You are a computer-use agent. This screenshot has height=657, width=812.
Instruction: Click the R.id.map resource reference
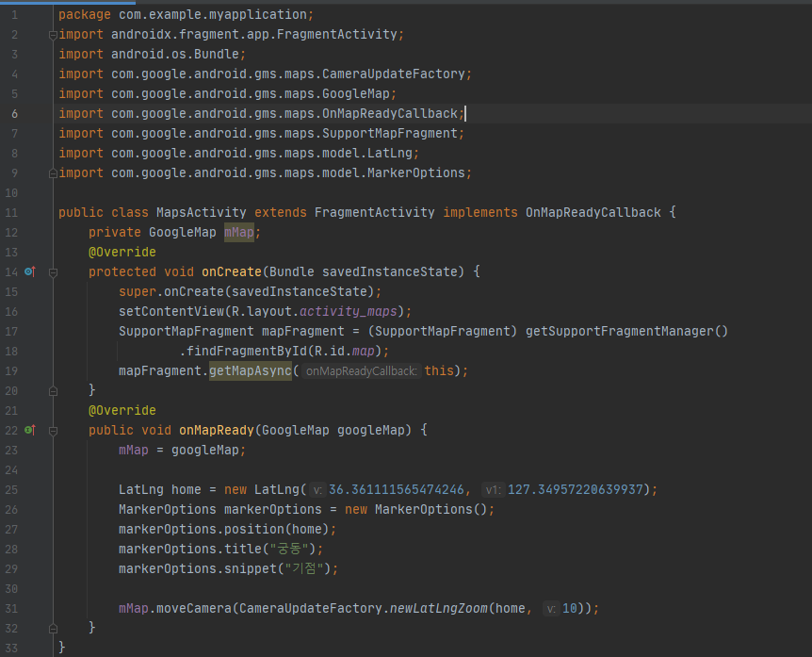(345, 352)
